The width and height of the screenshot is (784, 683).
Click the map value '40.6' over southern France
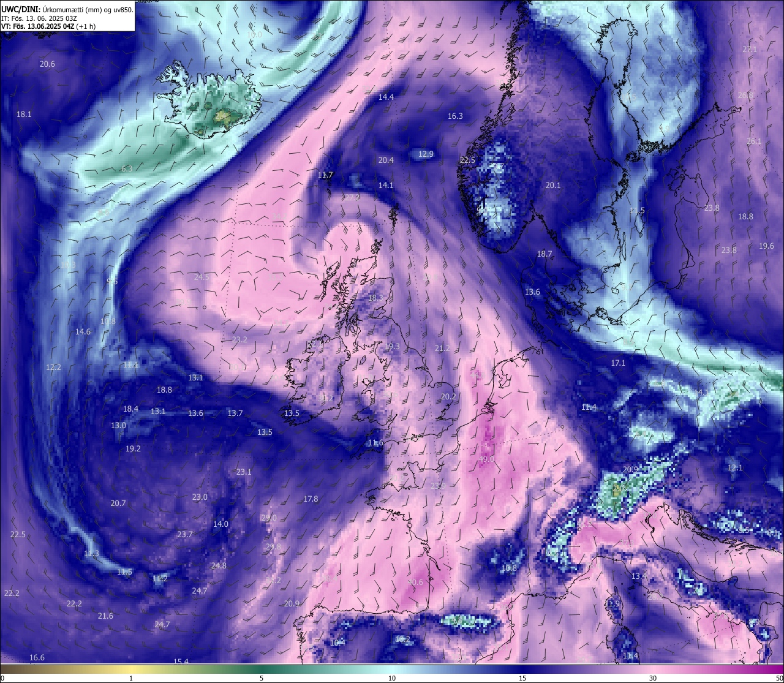click(415, 583)
